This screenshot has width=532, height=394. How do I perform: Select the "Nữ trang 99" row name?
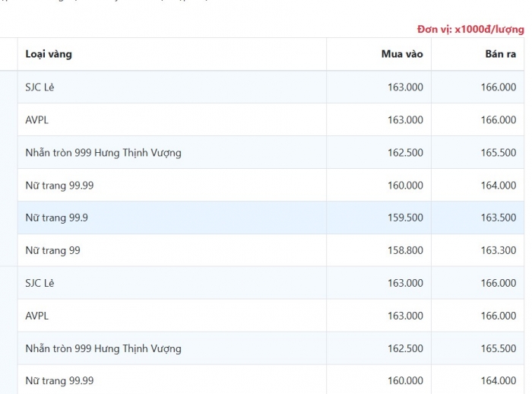tap(52, 250)
